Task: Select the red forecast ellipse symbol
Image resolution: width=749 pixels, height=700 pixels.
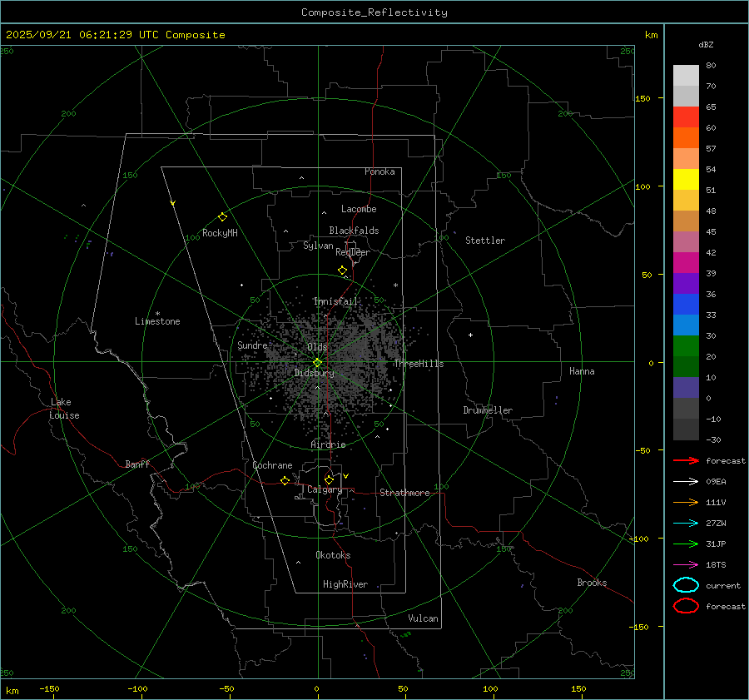Action: (686, 606)
